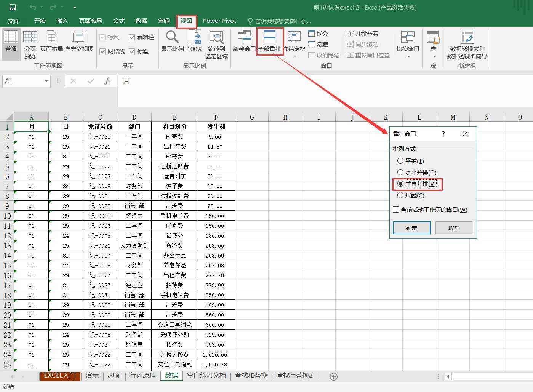
Task: Open the Home (开始) ribbon tab
Action: [x=40, y=21]
